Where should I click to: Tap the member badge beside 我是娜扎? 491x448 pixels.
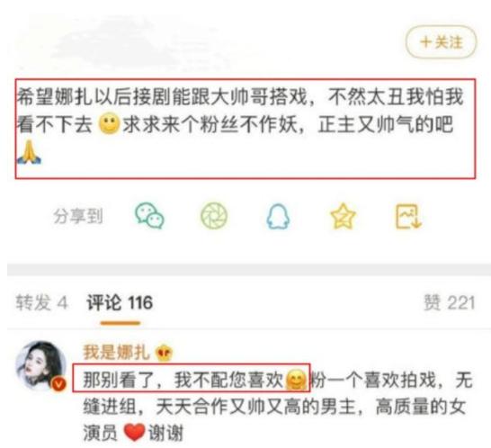coord(164,353)
